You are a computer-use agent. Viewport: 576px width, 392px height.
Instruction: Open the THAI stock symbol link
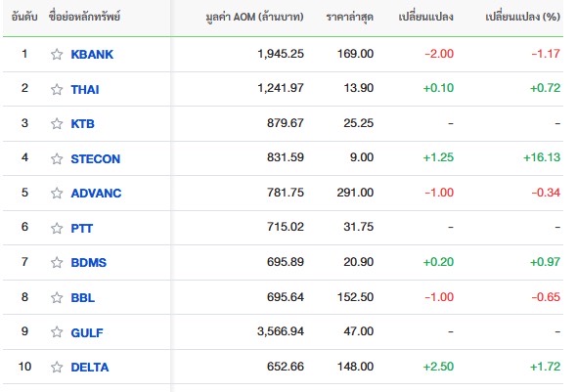pyautogui.click(x=85, y=89)
